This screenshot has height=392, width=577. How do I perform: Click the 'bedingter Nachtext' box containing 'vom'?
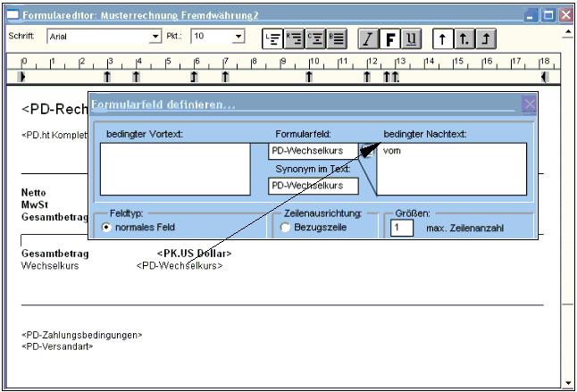[451, 168]
